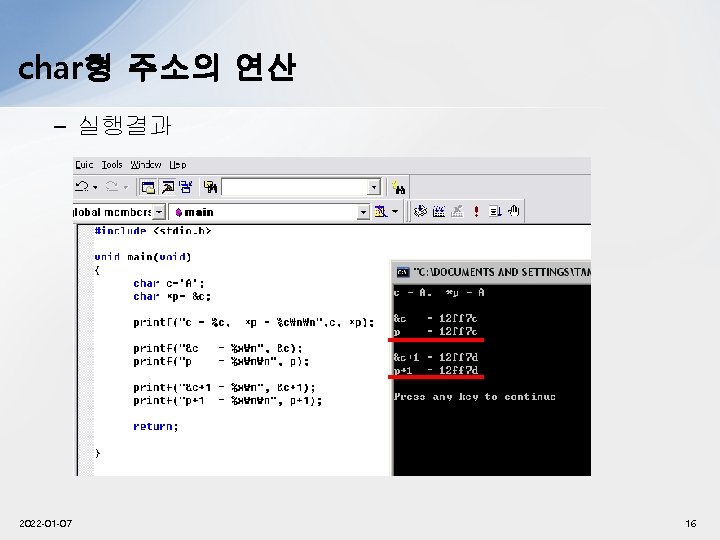
Task: Click the Stop Build icon
Action: point(457,211)
